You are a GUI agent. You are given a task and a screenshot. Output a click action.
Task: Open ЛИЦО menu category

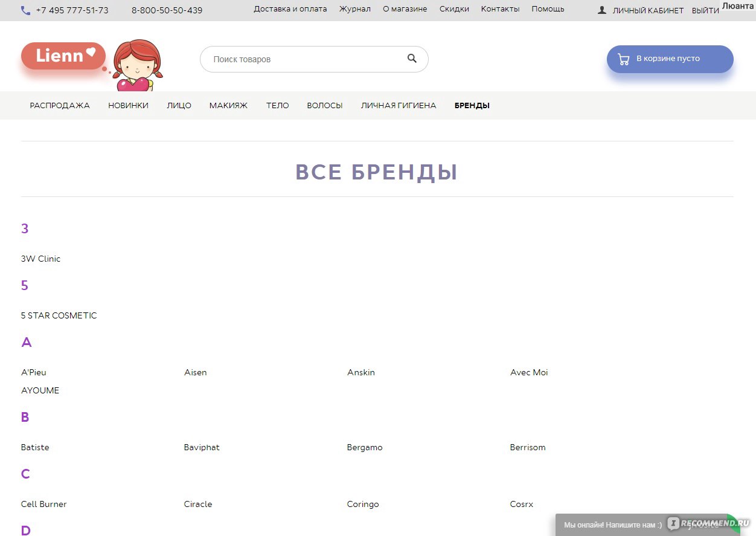coord(179,106)
